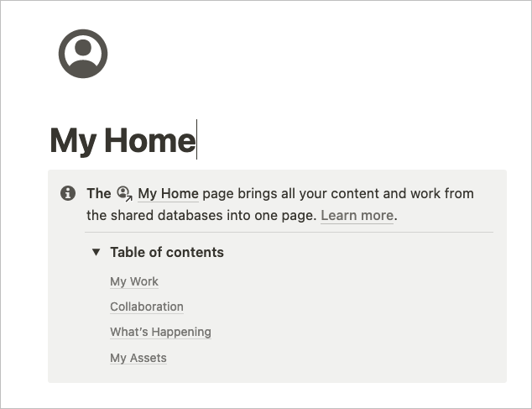This screenshot has height=409, width=532.
Task: Click the word 'My' in the page title
Action: (73, 141)
